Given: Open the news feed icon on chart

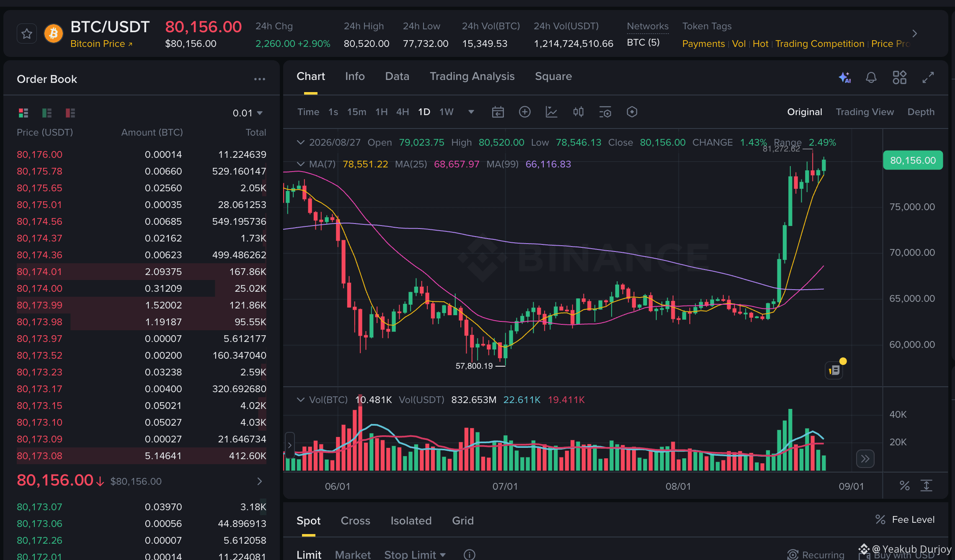Looking at the screenshot, I should click(834, 370).
